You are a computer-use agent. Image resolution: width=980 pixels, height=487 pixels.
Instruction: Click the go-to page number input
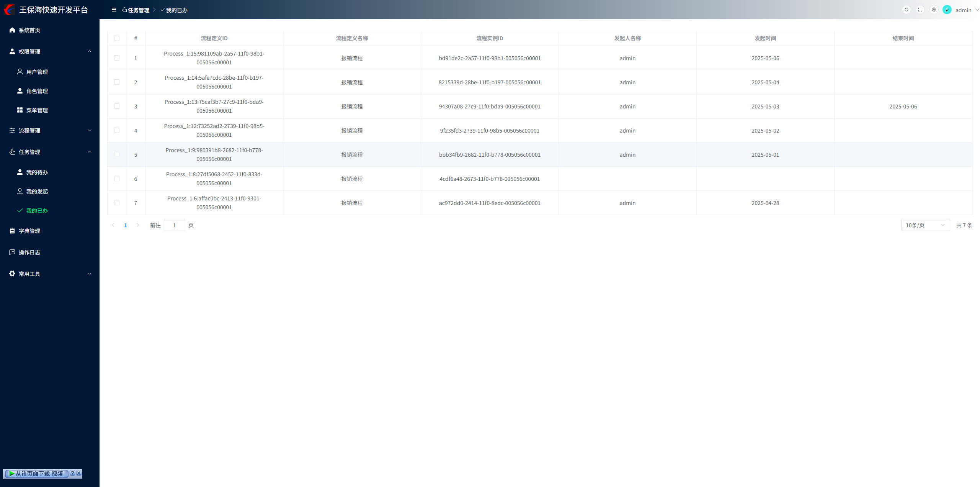(x=174, y=225)
